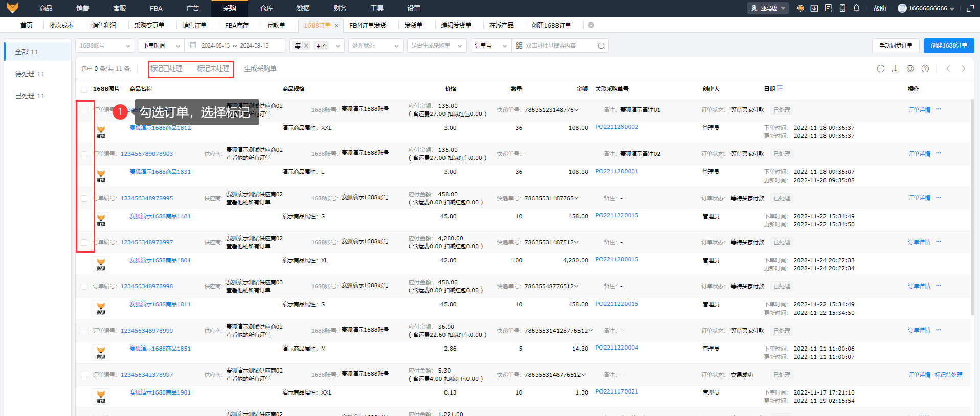The height and width of the screenshot is (416, 980).
Task: Open purchase order link PO2211280002
Action: click(616, 127)
